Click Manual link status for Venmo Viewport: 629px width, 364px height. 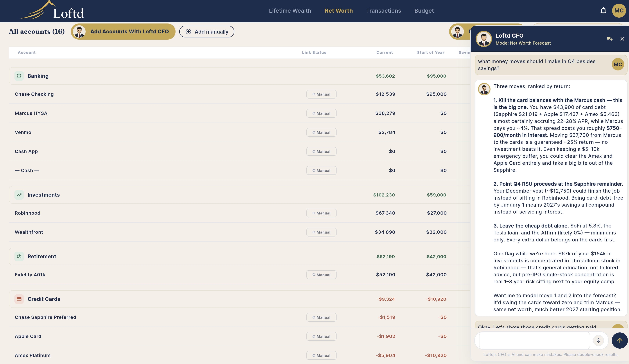coord(321,132)
